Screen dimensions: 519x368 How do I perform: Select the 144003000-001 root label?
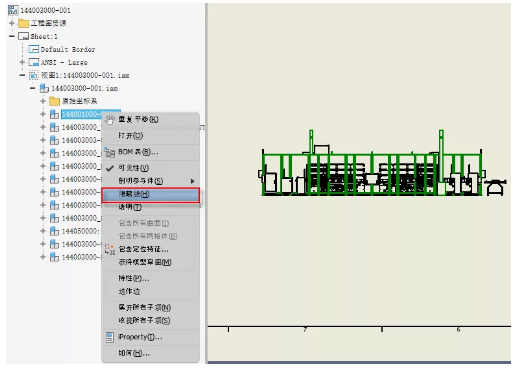pyautogui.click(x=45, y=10)
